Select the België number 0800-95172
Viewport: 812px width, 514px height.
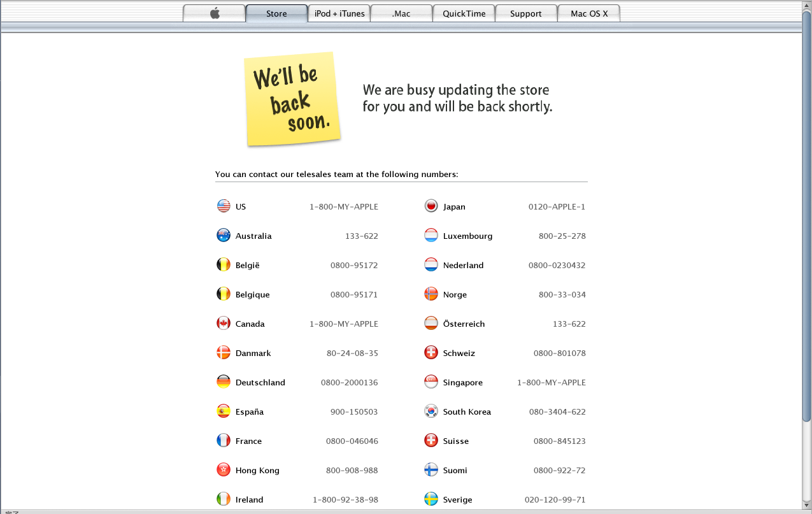pos(354,266)
